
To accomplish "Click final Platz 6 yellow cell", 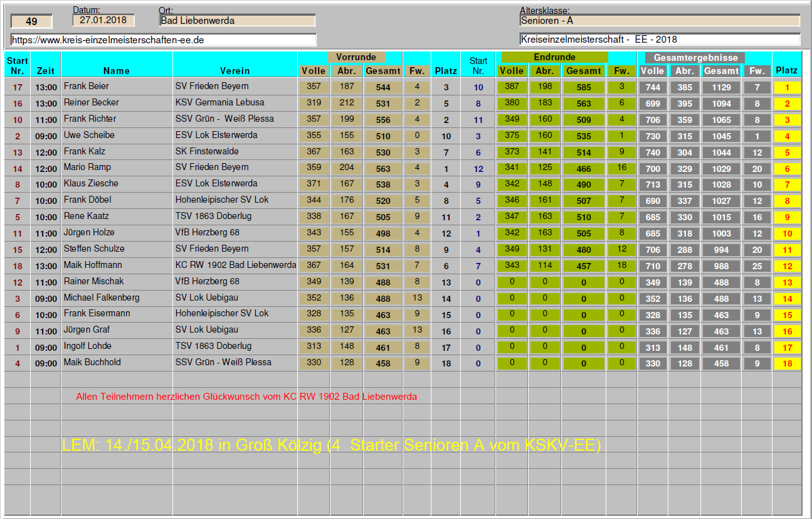I will [788, 169].
